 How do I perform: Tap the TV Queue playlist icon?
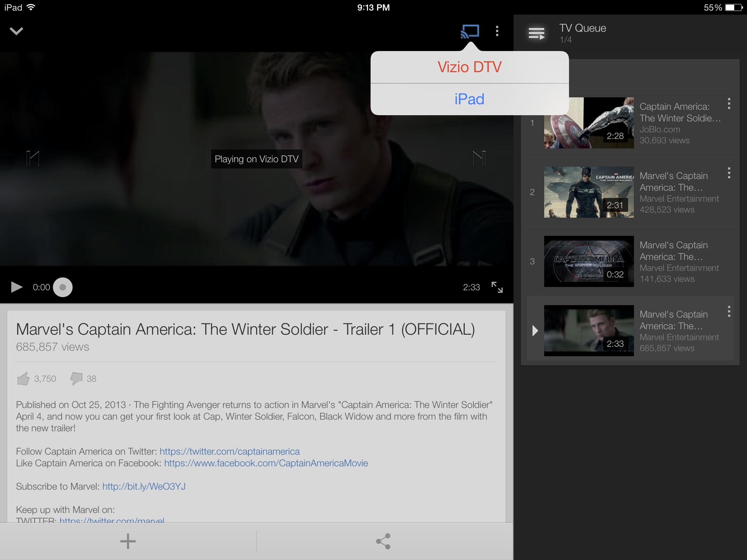[537, 34]
